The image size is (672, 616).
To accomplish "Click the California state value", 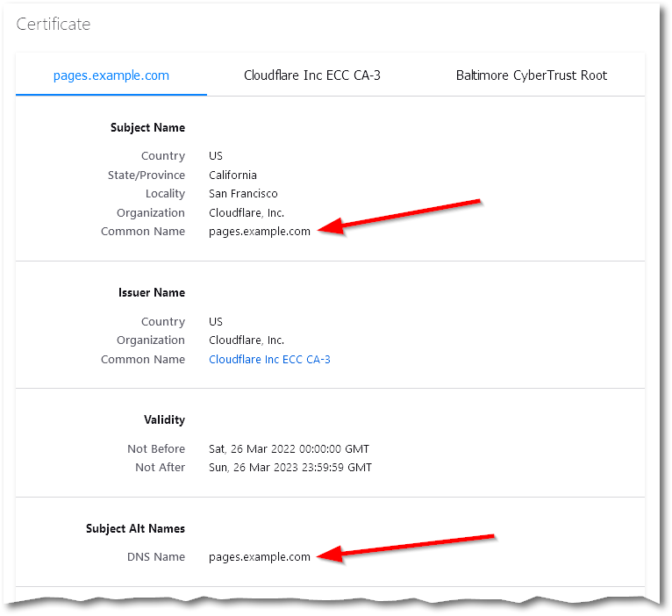I will click(x=232, y=175).
